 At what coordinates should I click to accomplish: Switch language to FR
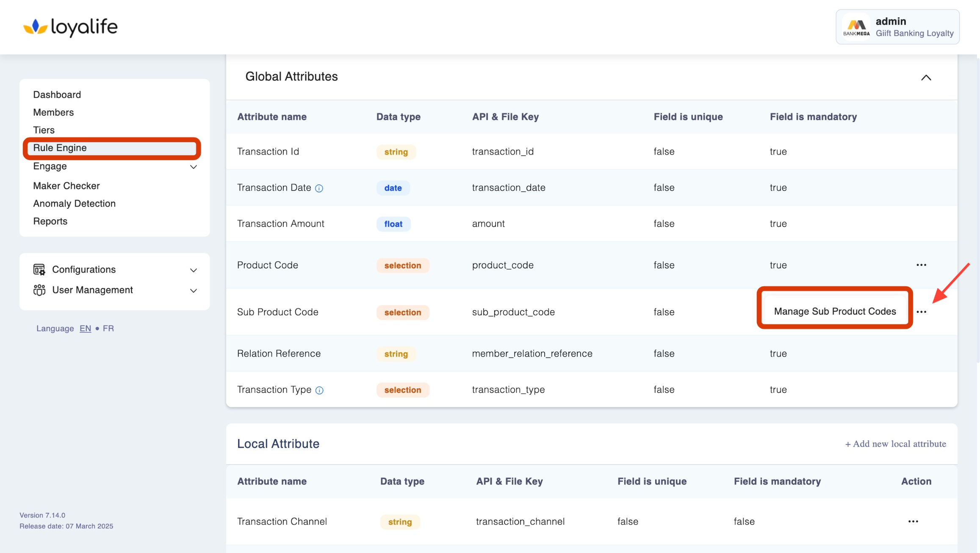108,329
